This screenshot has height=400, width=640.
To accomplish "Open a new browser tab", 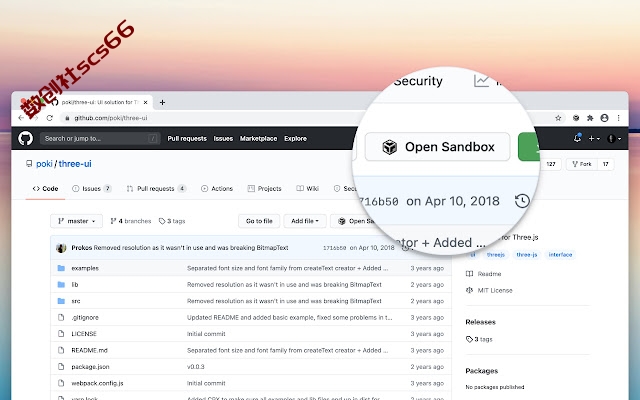I will (162, 102).
